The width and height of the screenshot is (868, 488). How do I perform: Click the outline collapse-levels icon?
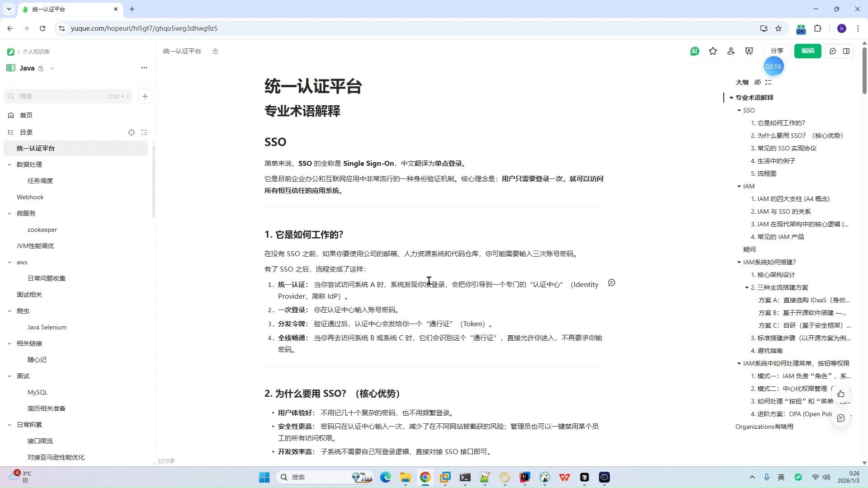769,82
